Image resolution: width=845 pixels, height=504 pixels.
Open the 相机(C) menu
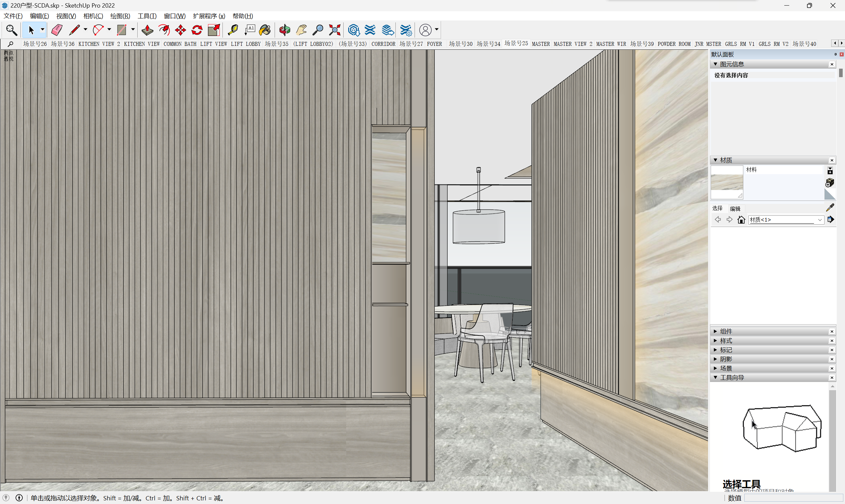93,16
